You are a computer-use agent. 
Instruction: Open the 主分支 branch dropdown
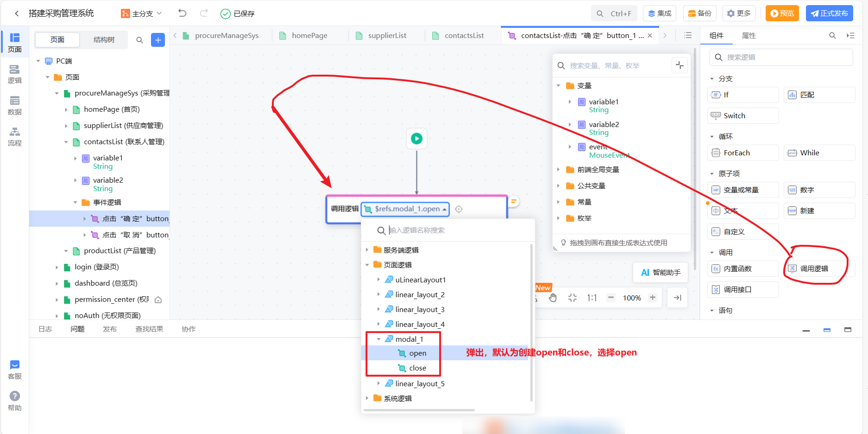141,13
